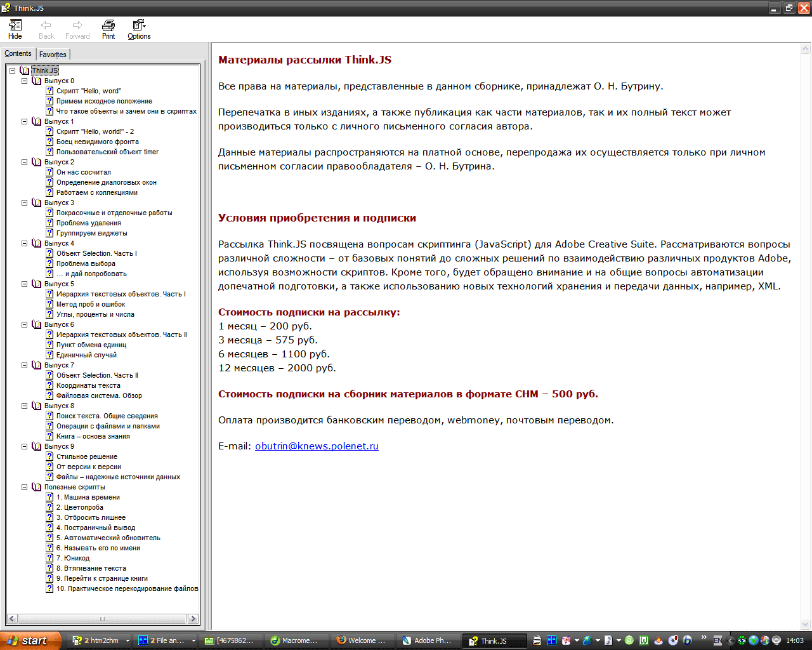Open topic Объект Selection. Часть I

click(x=96, y=253)
